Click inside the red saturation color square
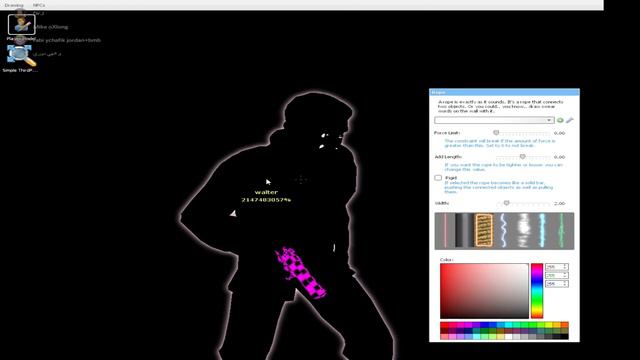 [x=484, y=291]
